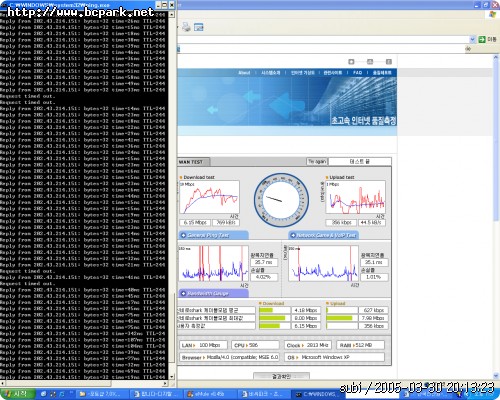
Task: Click the Print icon in browser toolbar
Action: 186,27
